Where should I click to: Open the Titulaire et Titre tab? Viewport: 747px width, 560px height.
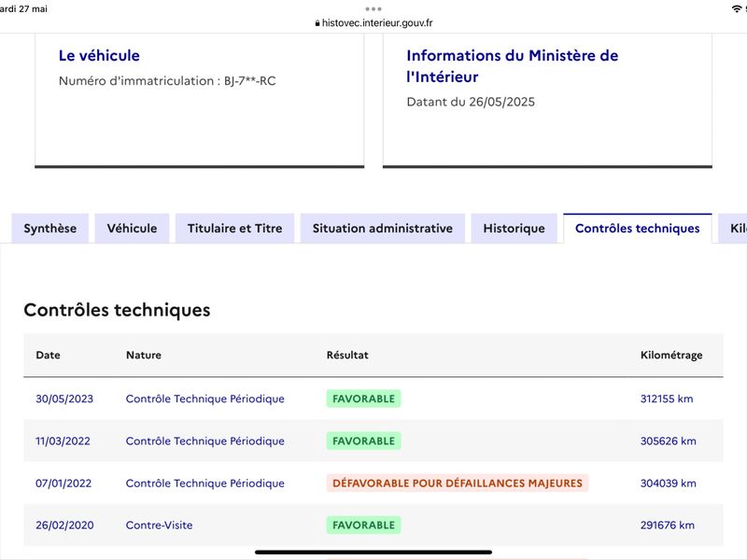(235, 229)
